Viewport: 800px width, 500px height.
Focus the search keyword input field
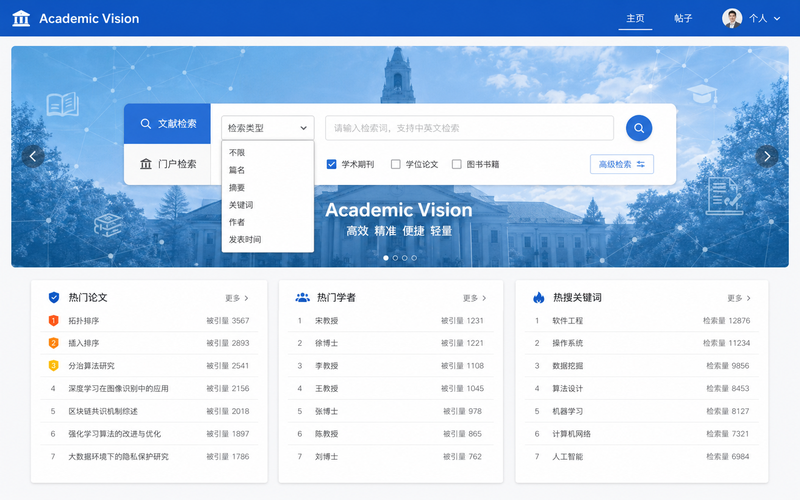pyautogui.click(x=469, y=128)
